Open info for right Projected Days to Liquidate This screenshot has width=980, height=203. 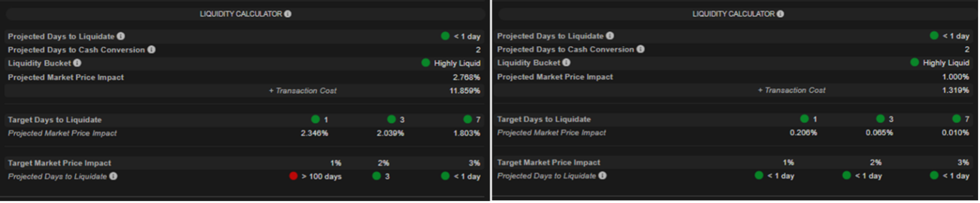pos(610,36)
